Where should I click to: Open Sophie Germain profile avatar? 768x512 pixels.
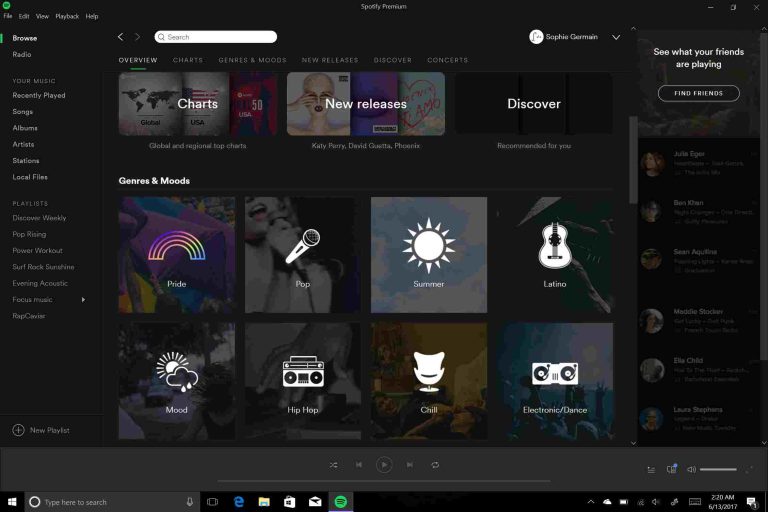coord(536,37)
